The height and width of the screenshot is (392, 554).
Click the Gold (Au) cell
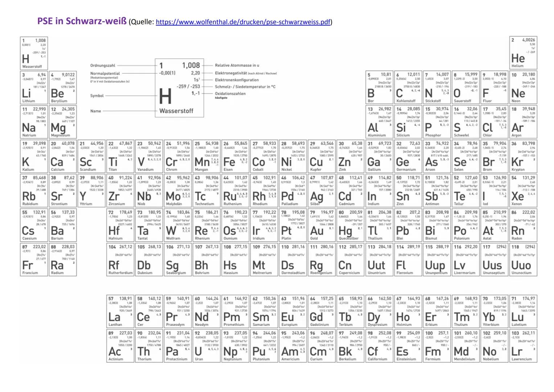[x=322, y=225]
